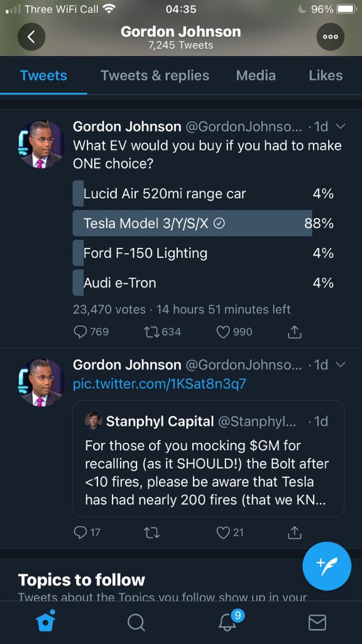This screenshot has width=362, height=644.
Task: View notifications with the badge count 9
Action: tap(226, 623)
